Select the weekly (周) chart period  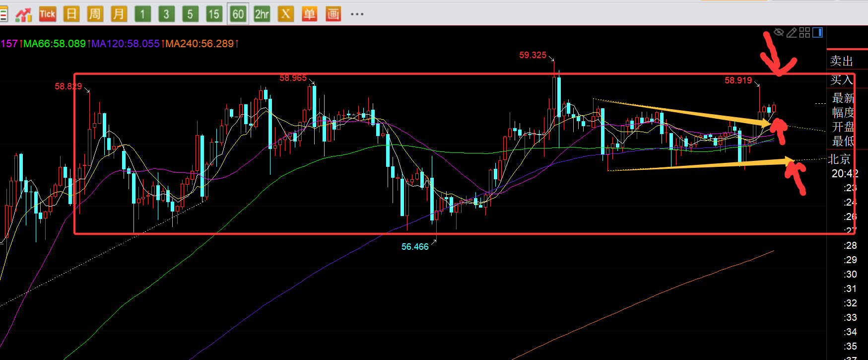point(94,14)
